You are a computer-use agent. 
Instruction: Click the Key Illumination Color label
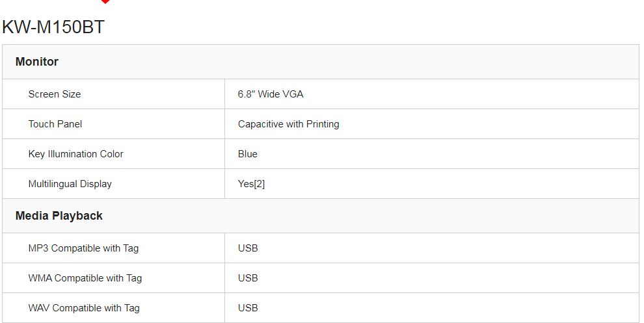click(75, 154)
